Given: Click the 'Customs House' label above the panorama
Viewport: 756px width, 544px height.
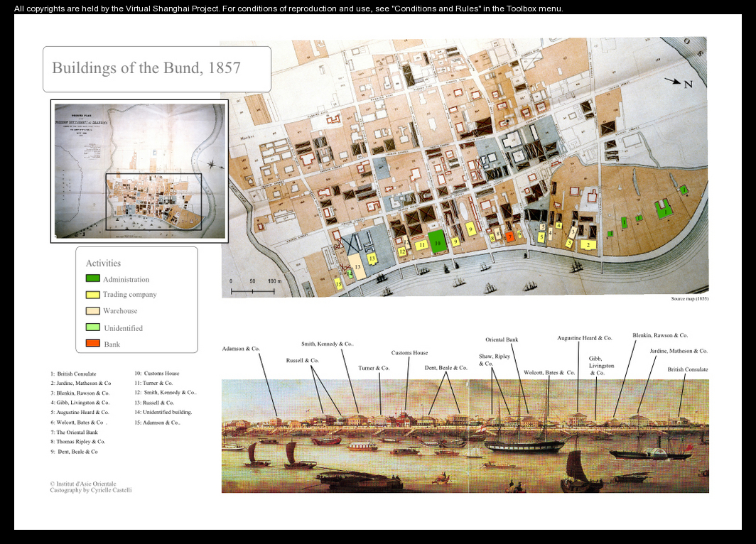Looking at the screenshot, I should 409,353.
